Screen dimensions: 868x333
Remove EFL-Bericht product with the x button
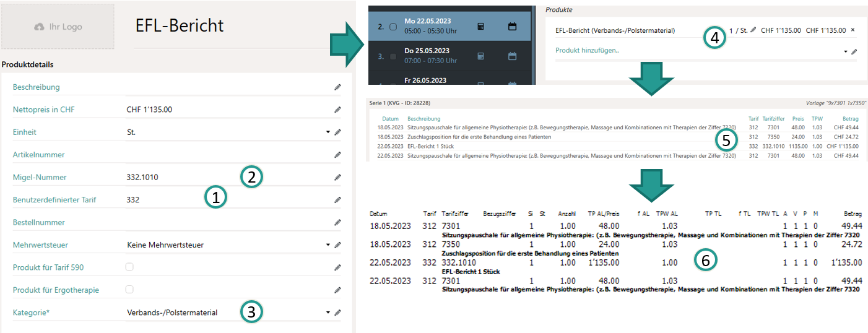tap(853, 30)
